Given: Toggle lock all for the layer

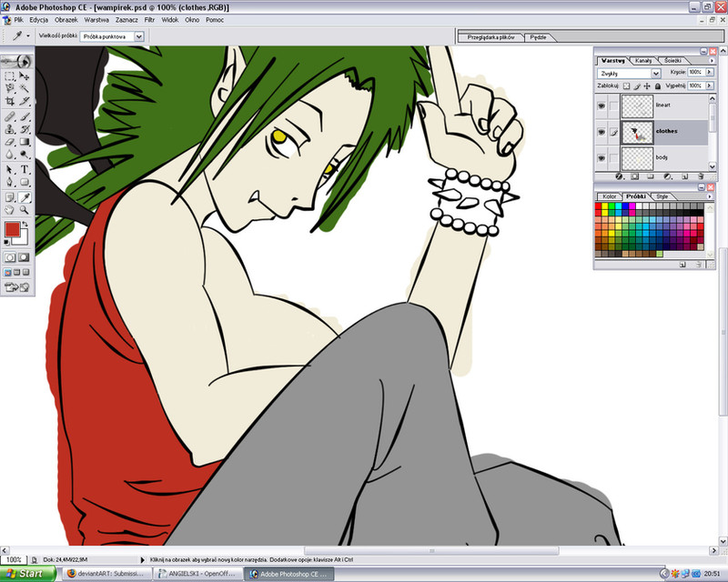Looking at the screenshot, I should (x=658, y=85).
